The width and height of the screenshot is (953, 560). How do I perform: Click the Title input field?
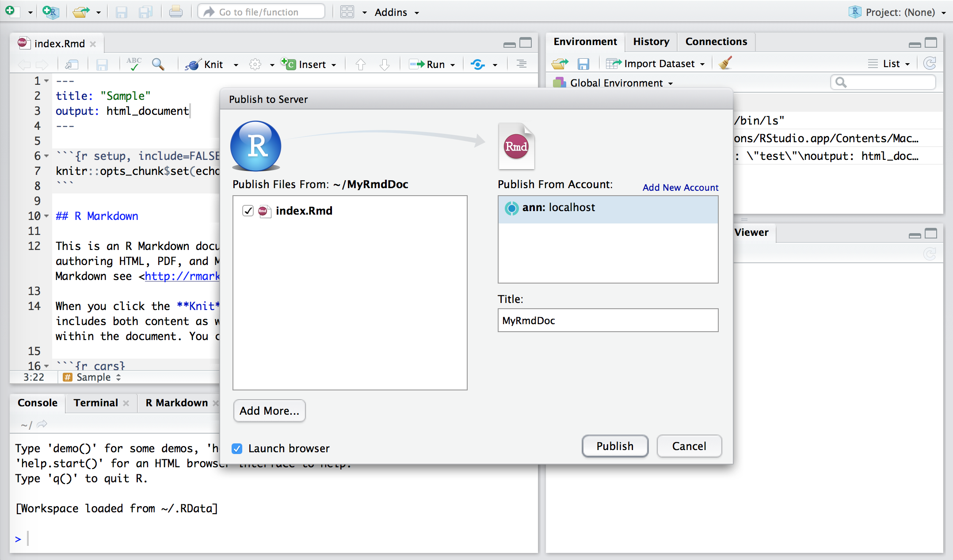[x=607, y=320]
